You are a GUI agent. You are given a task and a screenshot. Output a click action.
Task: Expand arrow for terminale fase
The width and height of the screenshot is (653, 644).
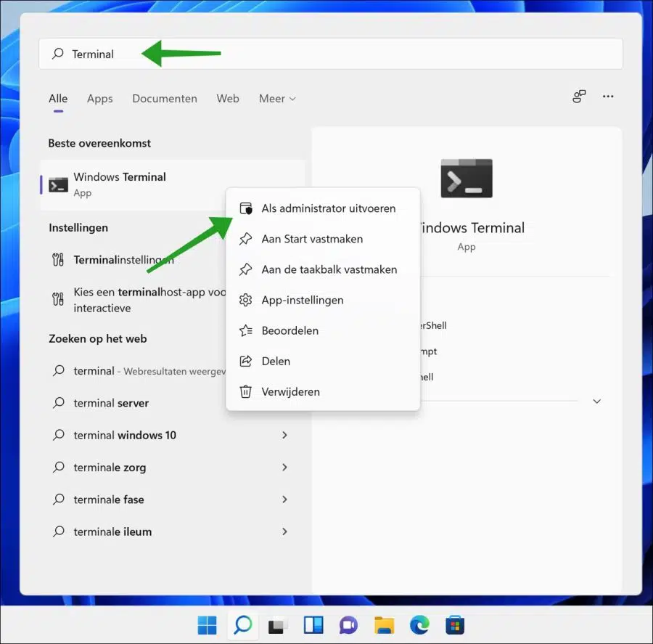(285, 500)
